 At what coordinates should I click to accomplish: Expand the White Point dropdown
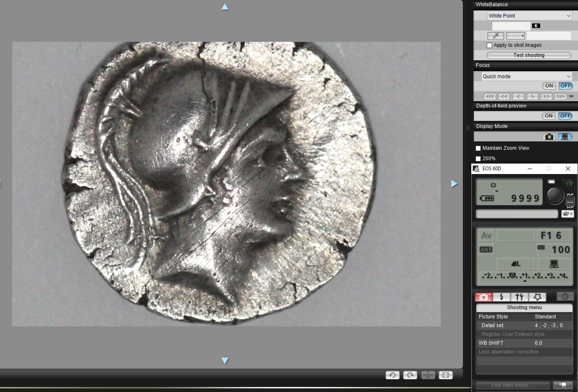(529, 16)
